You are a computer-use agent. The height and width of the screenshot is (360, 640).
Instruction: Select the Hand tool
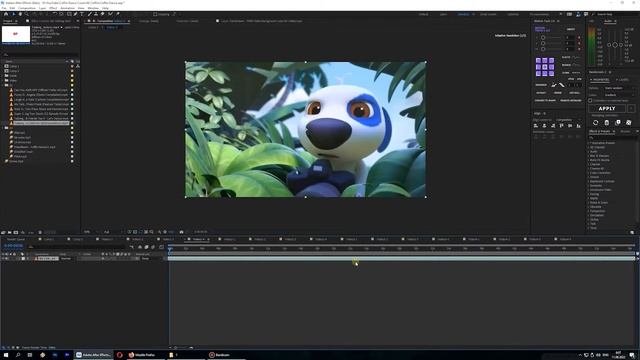coord(20,14)
